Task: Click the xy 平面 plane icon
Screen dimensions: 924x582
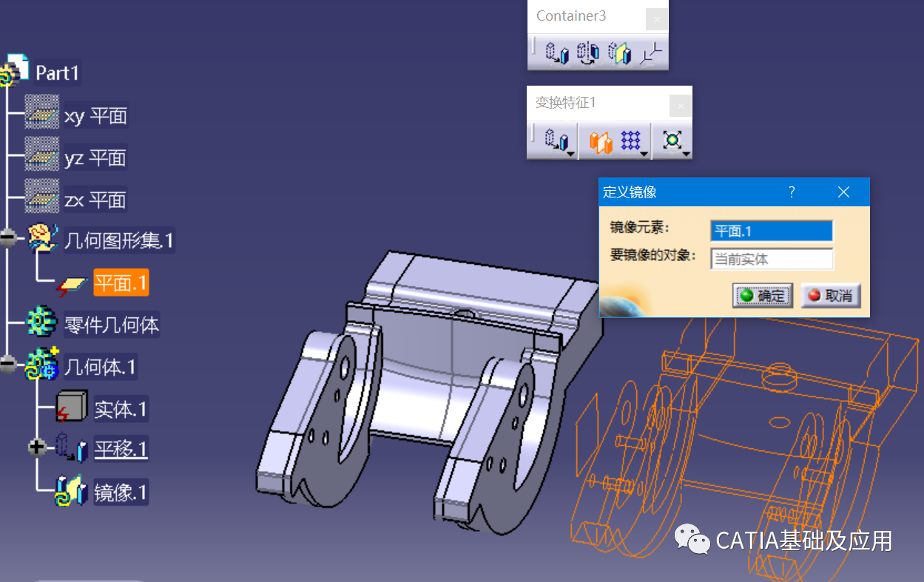Action: click(41, 113)
